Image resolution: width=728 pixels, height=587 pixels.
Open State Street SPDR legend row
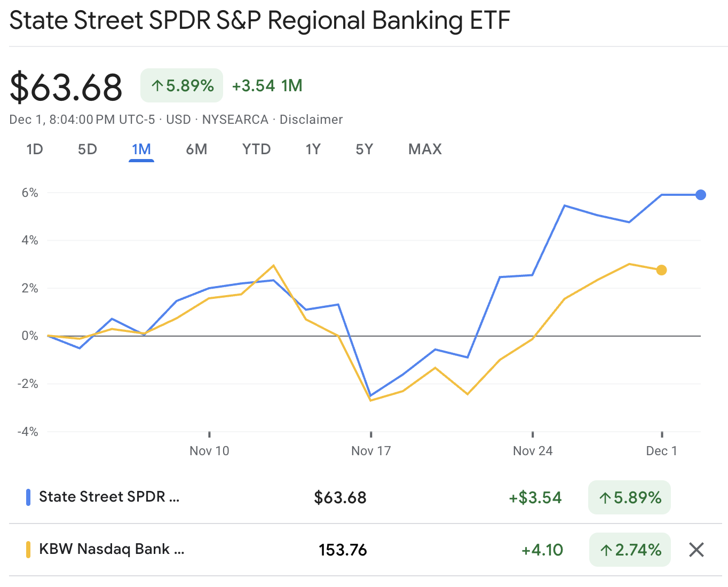coord(109,497)
